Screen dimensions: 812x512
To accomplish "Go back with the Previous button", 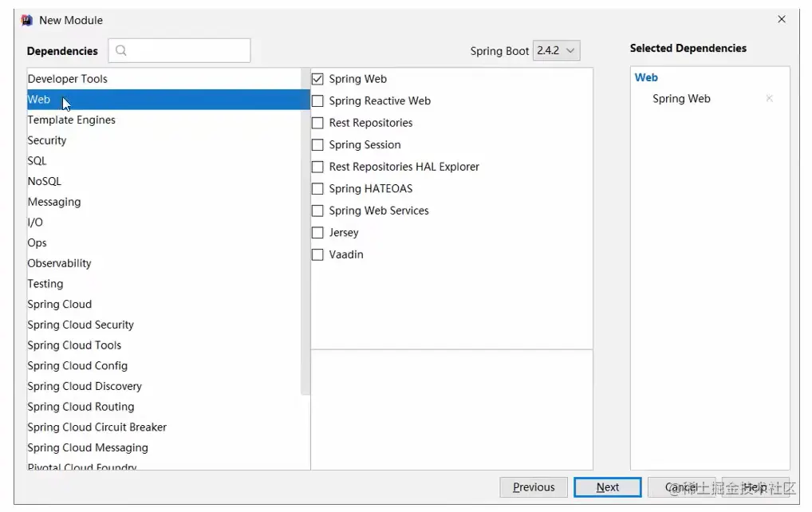I will tap(534, 487).
